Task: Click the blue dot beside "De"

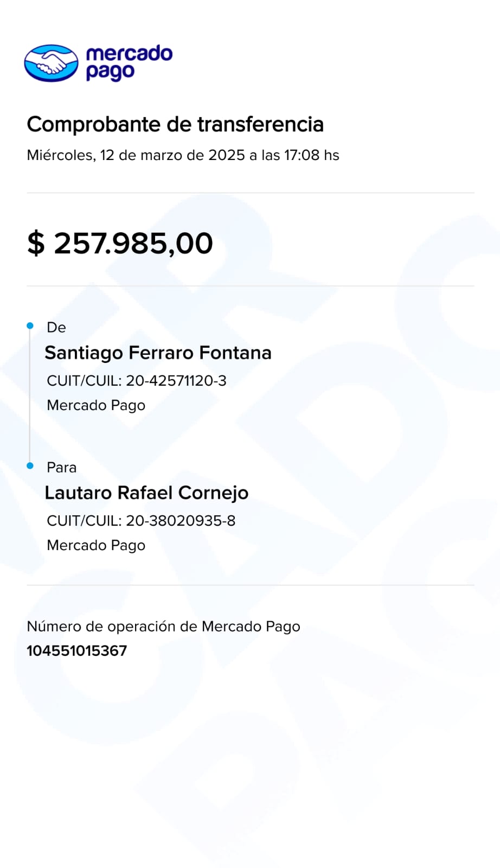Action: pyautogui.click(x=30, y=326)
